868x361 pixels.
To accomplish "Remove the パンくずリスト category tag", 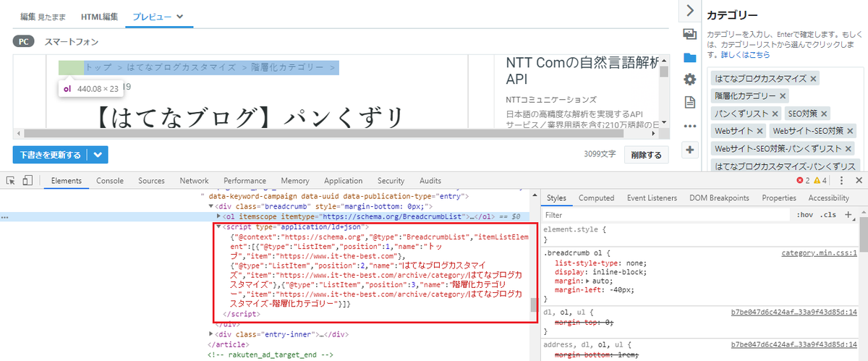I will pos(775,114).
